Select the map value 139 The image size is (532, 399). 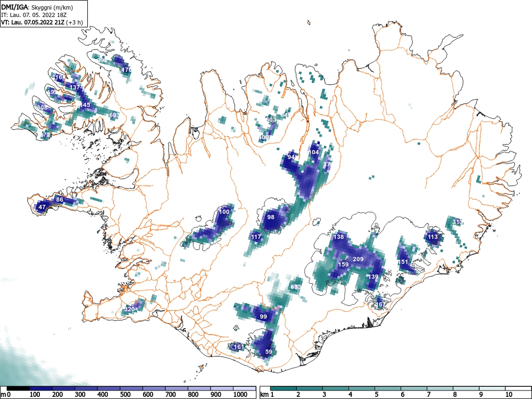point(373,277)
